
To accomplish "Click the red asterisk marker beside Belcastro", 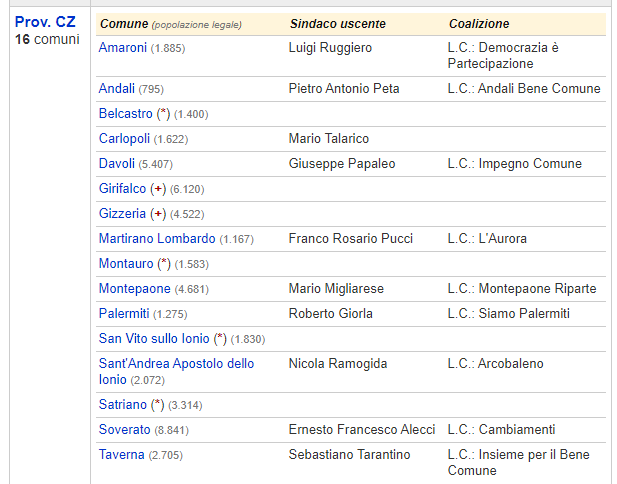I will point(163,113).
